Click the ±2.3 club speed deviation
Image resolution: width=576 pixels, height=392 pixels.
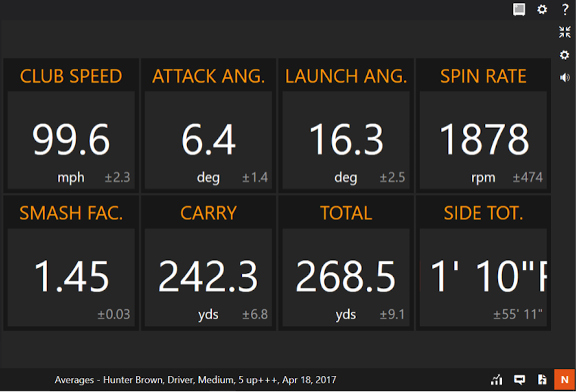pyautogui.click(x=117, y=178)
